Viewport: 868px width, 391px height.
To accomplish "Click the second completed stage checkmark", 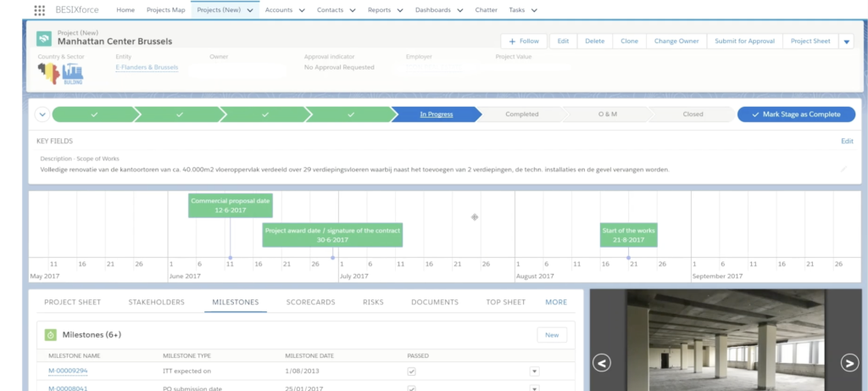I will (x=180, y=115).
